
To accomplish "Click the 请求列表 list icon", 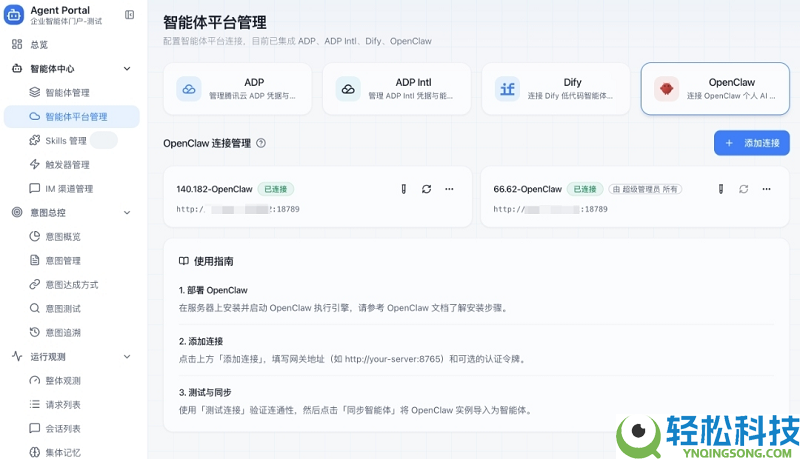I will click(x=34, y=404).
